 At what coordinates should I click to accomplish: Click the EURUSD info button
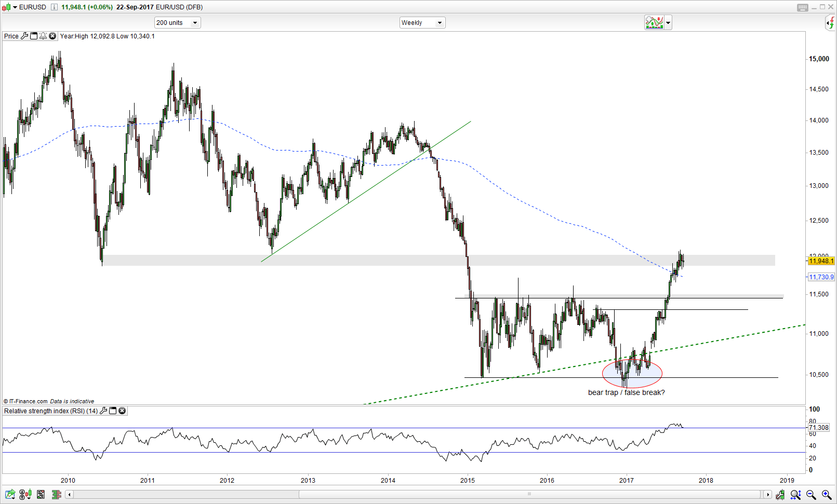[54, 7]
